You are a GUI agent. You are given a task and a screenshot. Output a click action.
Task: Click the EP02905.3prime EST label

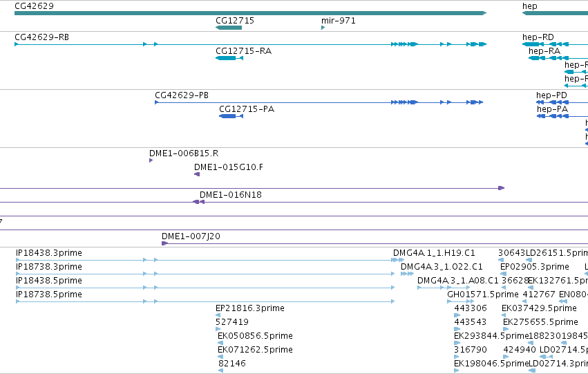click(535, 267)
